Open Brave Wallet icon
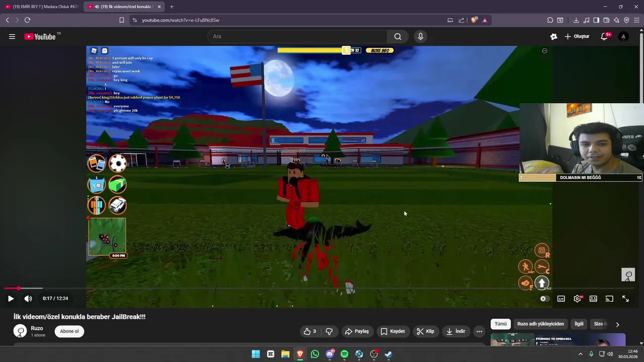 606,20
